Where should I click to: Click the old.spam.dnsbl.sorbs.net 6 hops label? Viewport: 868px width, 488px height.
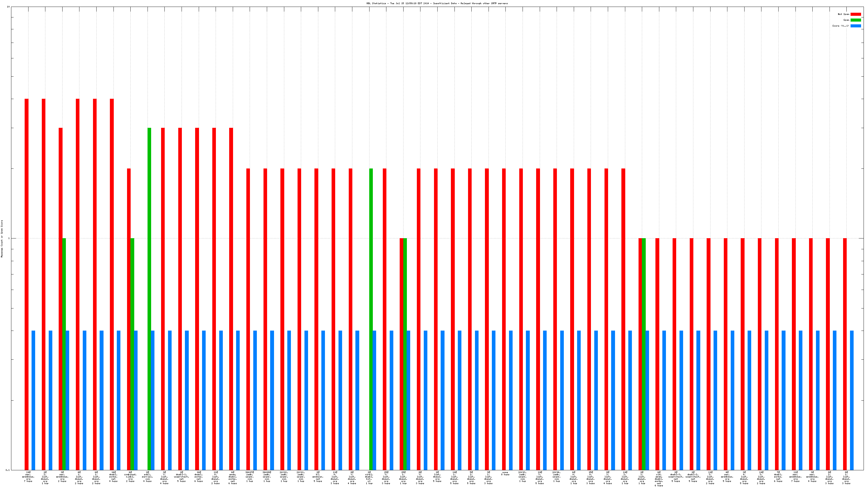click(x=659, y=479)
